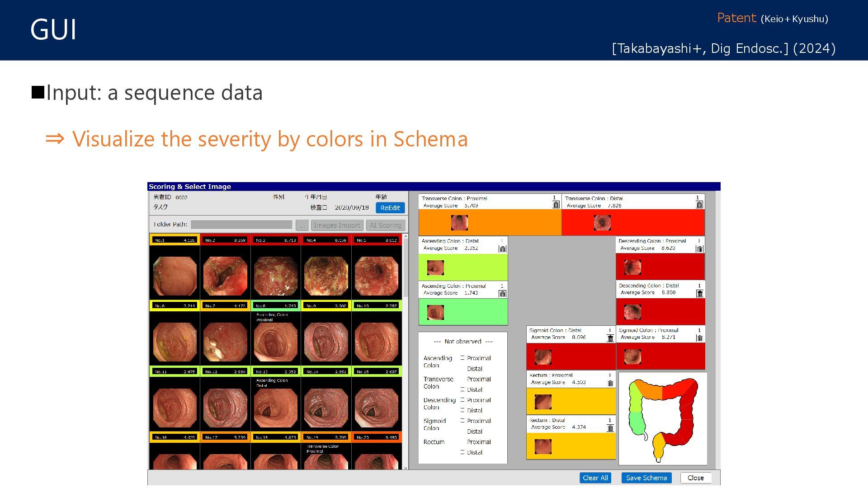Screen dimensions: 868x488
Task: Delete the Rectum Proximal entry
Action: (x=610, y=383)
